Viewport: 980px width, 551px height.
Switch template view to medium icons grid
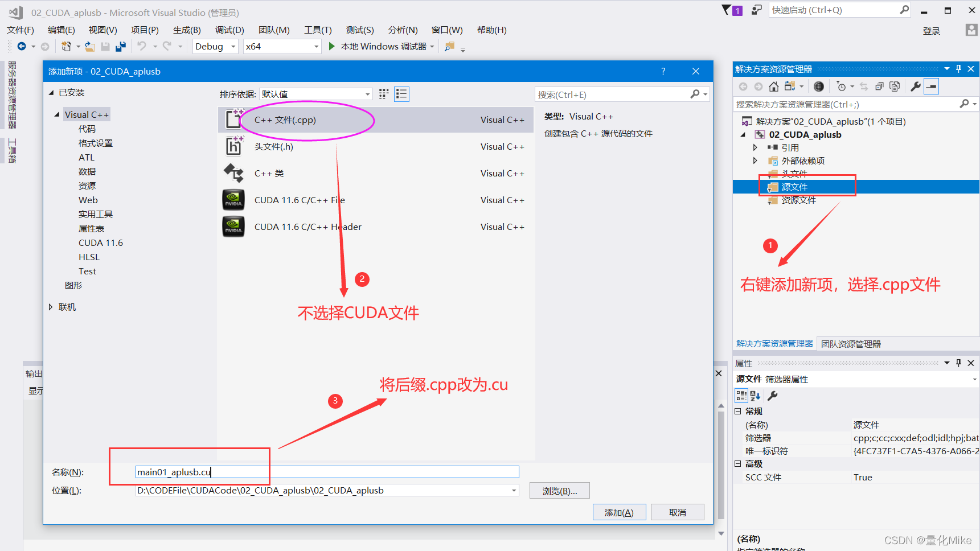point(383,94)
